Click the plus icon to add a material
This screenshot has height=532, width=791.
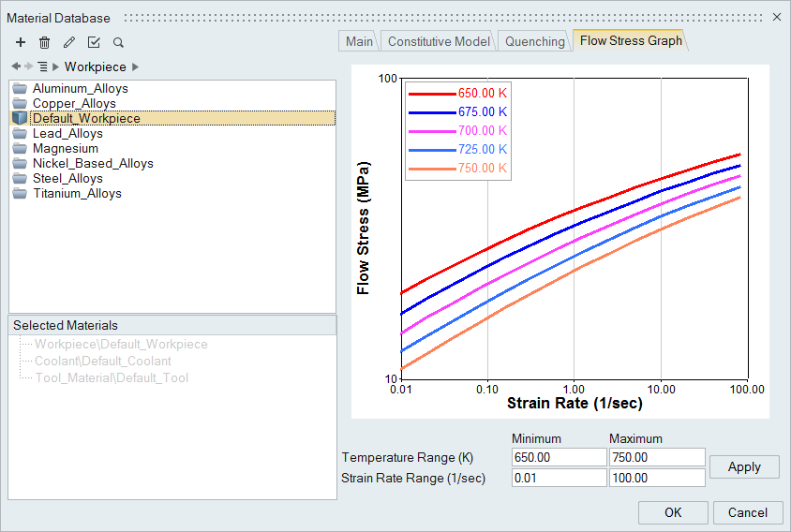click(21, 42)
